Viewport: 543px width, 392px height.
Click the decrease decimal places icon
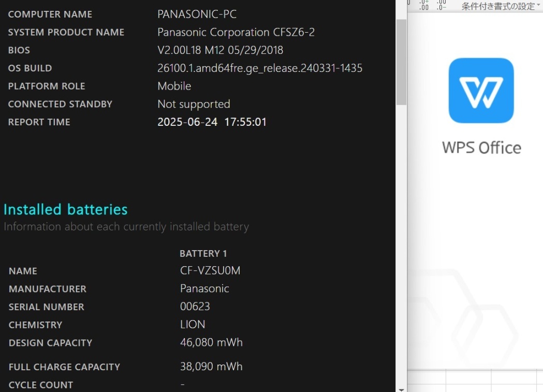[x=441, y=5]
